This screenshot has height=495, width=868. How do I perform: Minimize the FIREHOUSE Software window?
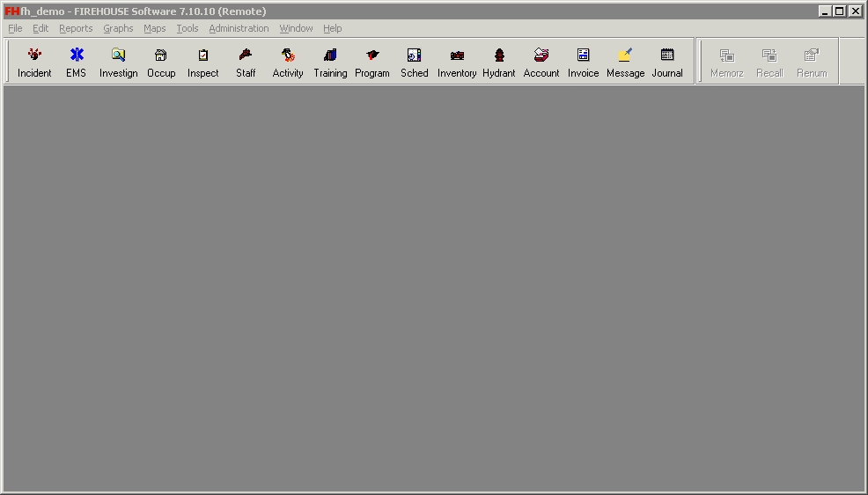coord(824,11)
